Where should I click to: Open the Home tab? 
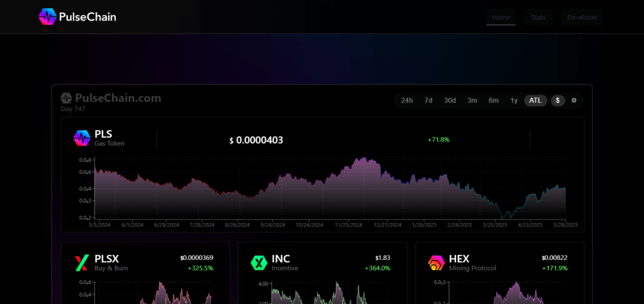pos(501,17)
